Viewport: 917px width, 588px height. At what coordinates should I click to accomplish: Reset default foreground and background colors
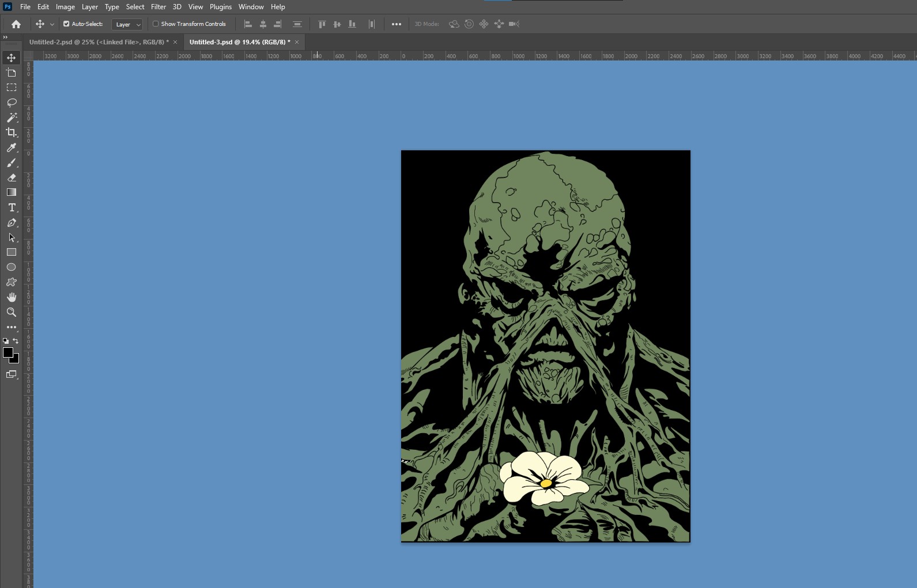[6, 341]
